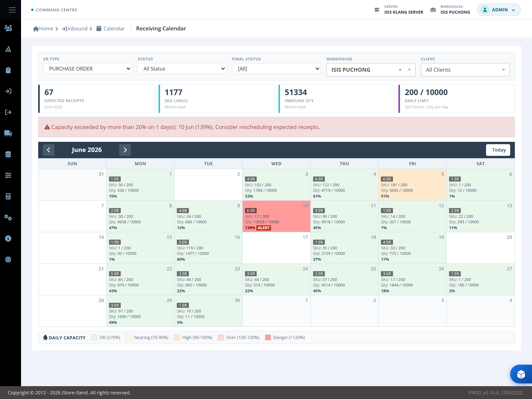
Task: Click the PROD version label in footer
Action: 495,393
